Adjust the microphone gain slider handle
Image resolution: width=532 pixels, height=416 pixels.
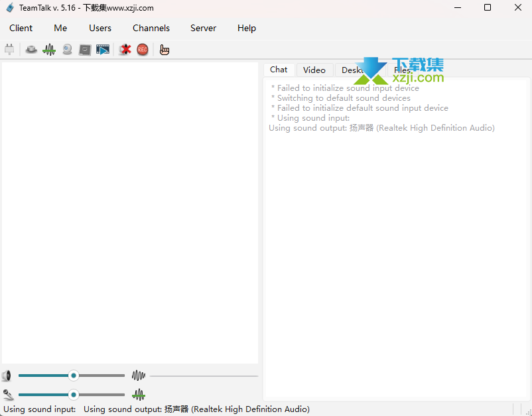click(x=73, y=395)
